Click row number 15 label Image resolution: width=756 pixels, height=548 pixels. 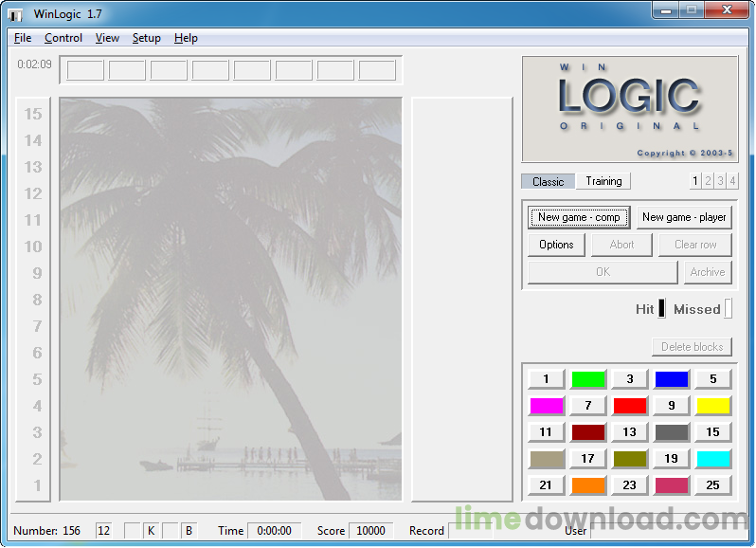tap(33, 115)
